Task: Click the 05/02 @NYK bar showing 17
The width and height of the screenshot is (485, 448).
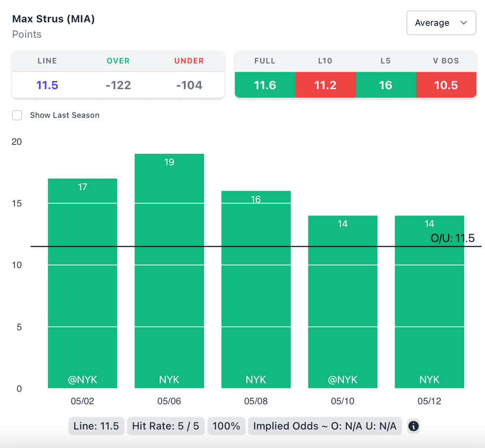Action: (x=82, y=284)
